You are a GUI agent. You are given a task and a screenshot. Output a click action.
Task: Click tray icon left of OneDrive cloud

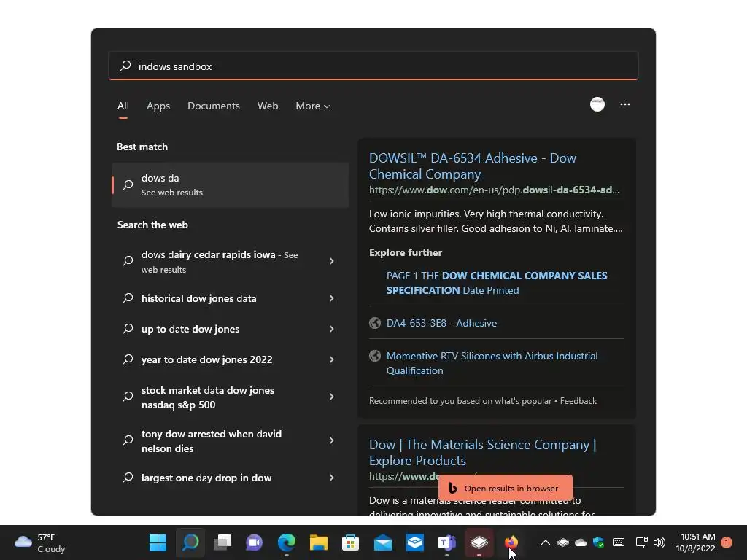click(563, 542)
